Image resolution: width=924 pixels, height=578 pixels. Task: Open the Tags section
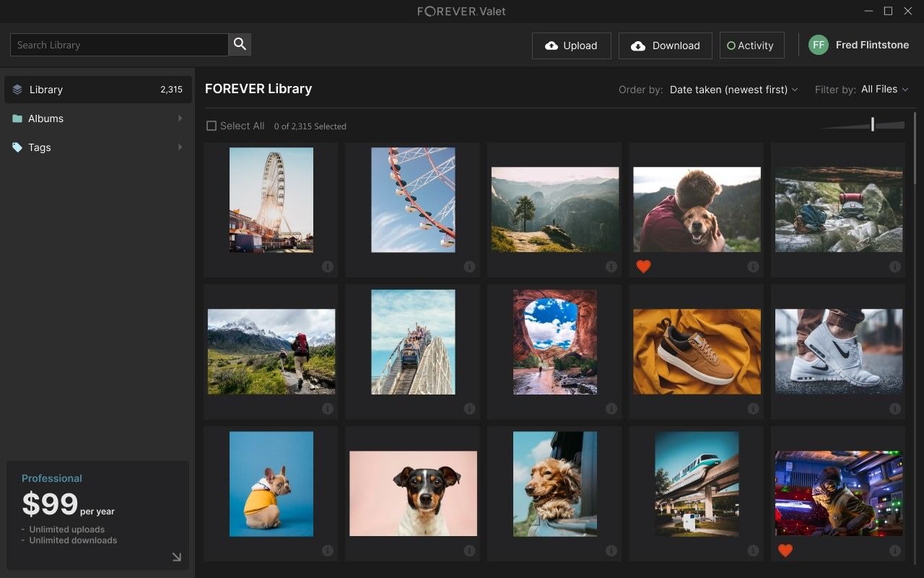[x=98, y=147]
